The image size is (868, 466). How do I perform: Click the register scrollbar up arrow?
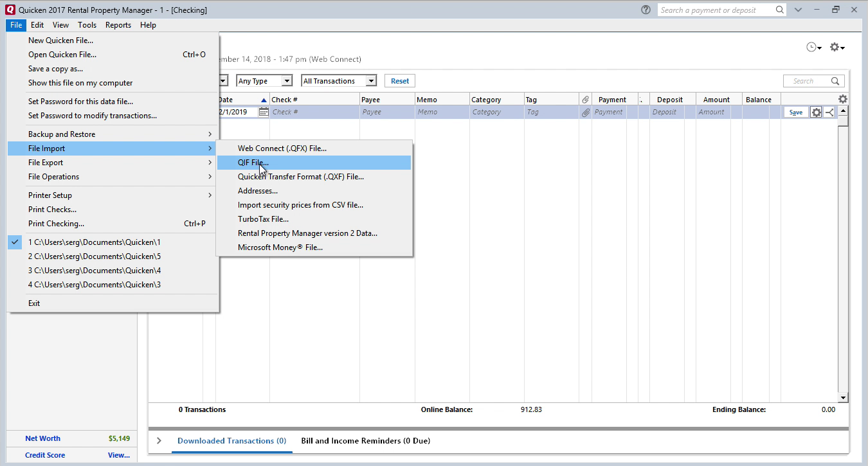(843, 111)
